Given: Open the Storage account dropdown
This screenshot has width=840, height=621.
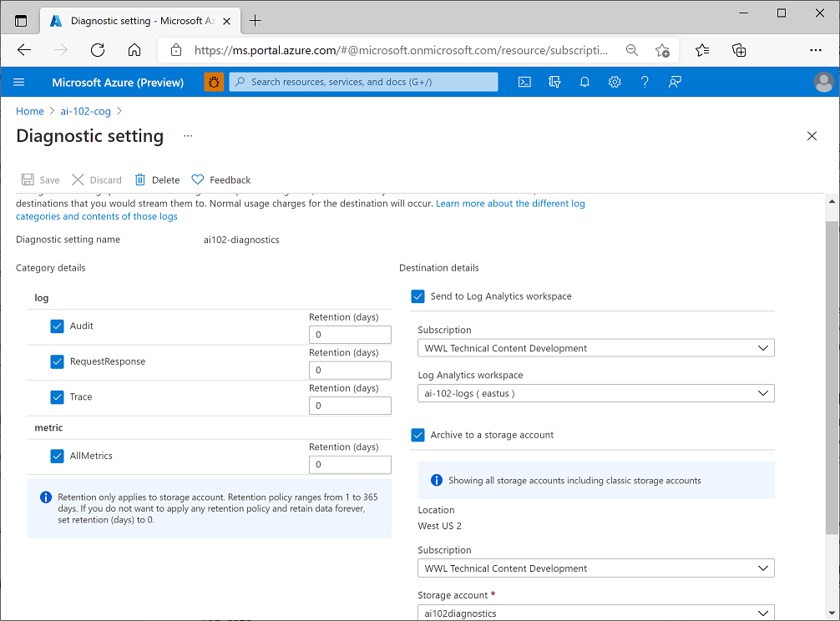Looking at the screenshot, I should [595, 613].
